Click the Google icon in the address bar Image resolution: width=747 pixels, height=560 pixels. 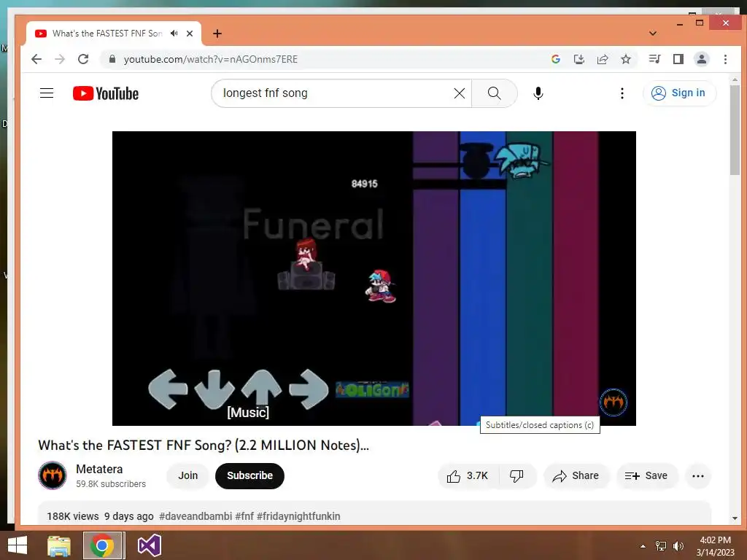click(555, 59)
